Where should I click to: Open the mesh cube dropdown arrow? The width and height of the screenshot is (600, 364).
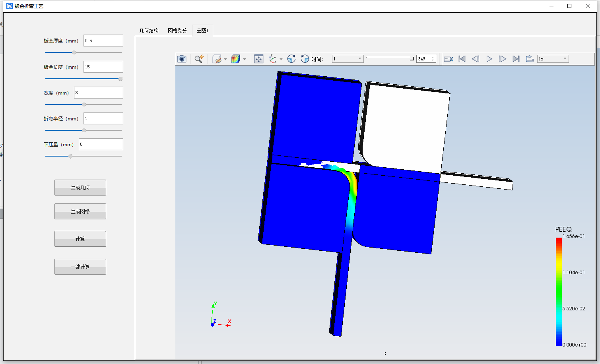click(245, 59)
